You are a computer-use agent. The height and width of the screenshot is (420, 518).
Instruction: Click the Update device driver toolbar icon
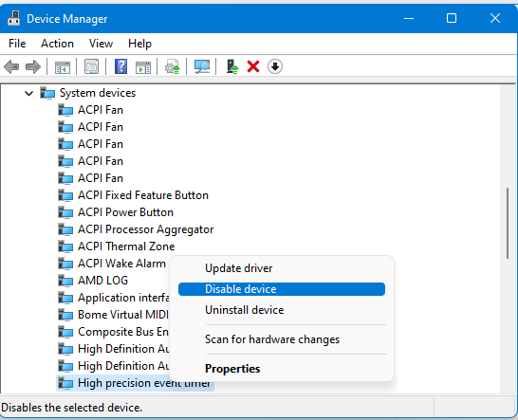tap(173, 66)
